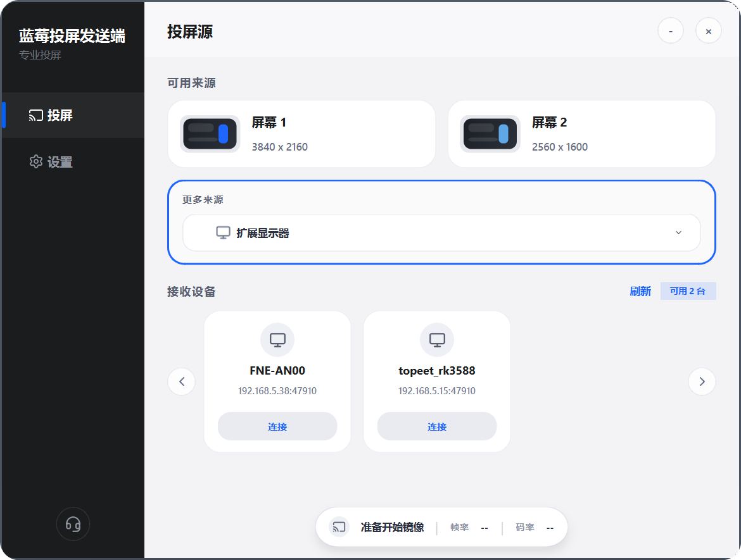Open settings via the gear icon

pyautogui.click(x=36, y=161)
